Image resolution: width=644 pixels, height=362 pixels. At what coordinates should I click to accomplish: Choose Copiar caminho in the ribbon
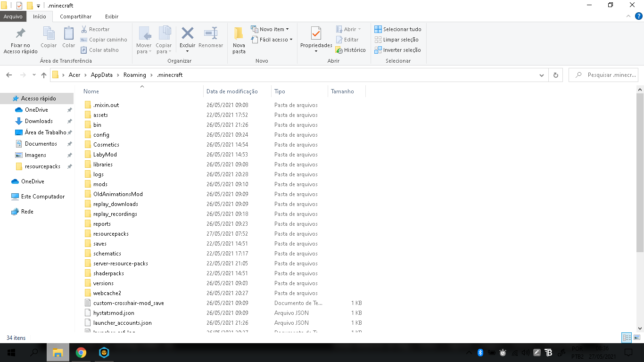(104, 40)
